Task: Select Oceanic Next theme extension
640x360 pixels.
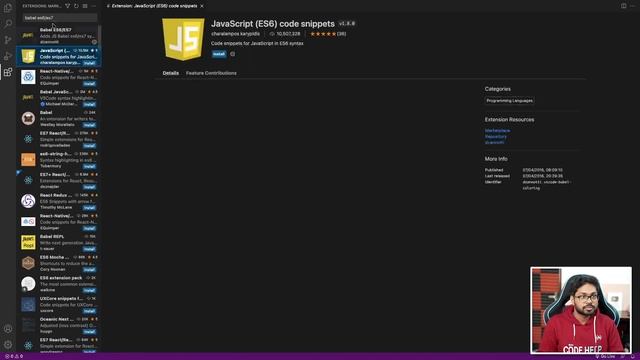Action: tap(58, 325)
